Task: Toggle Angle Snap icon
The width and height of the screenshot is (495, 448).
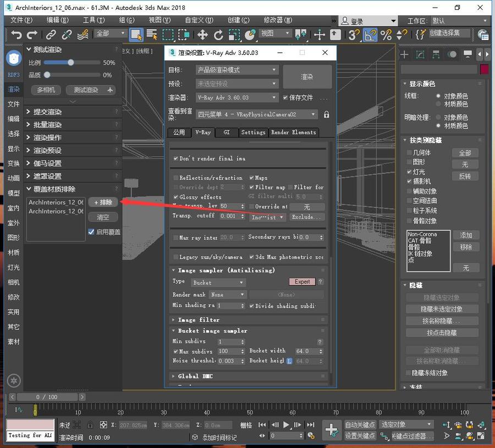Action: click(x=370, y=35)
